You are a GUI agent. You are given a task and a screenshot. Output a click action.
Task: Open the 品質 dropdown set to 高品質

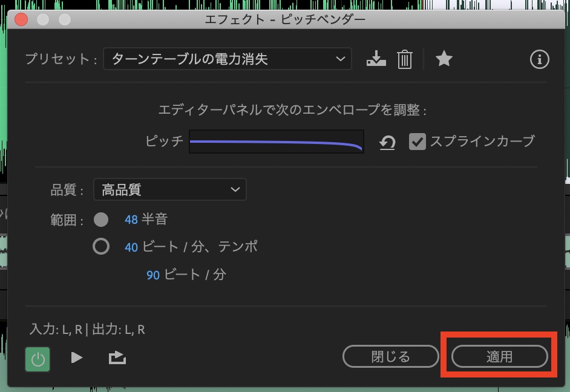pos(170,189)
